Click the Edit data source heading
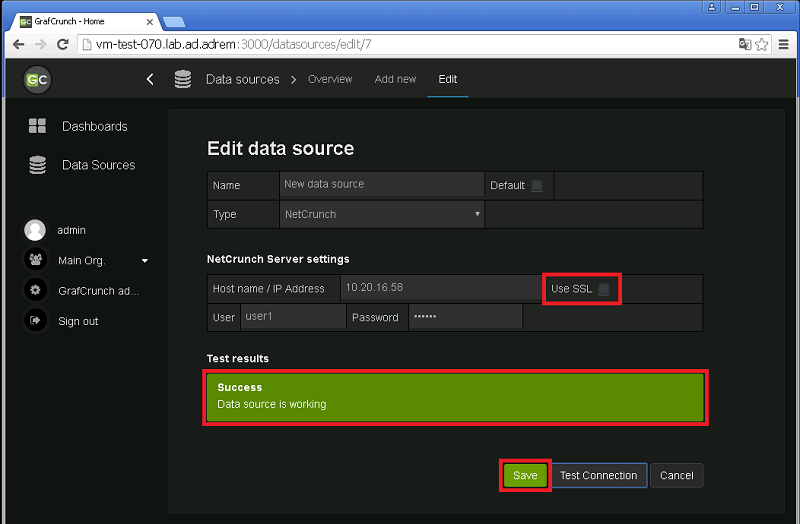 tap(280, 148)
